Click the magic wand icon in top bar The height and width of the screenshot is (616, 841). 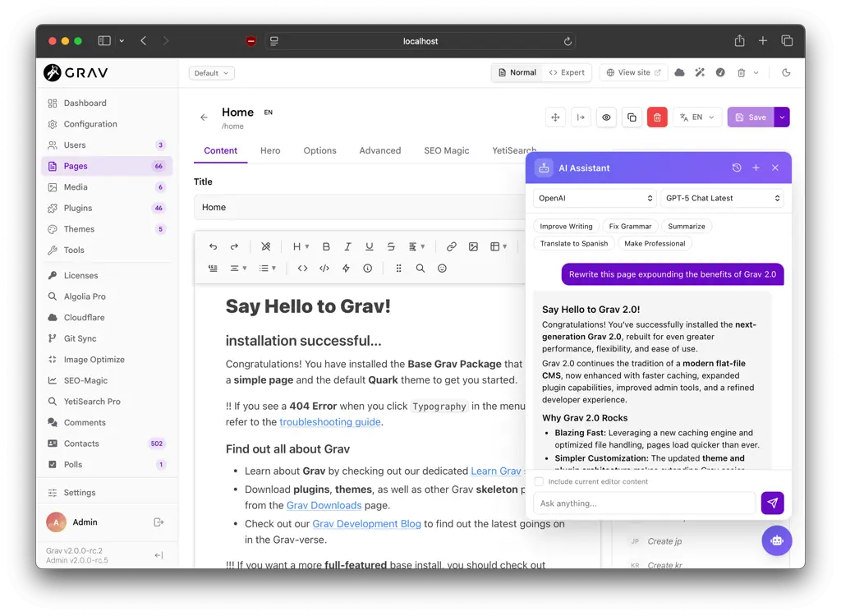click(700, 72)
